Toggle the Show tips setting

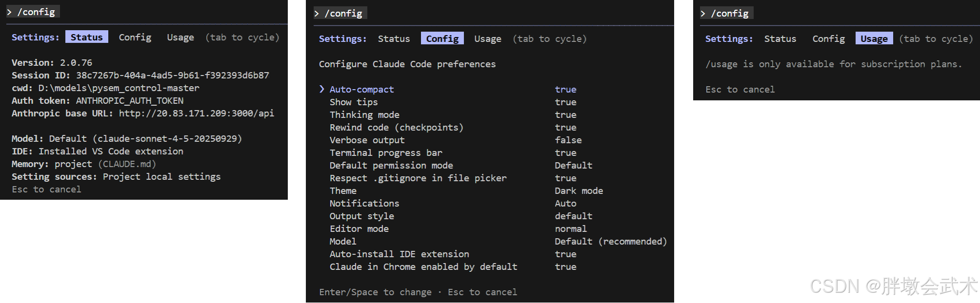(354, 102)
